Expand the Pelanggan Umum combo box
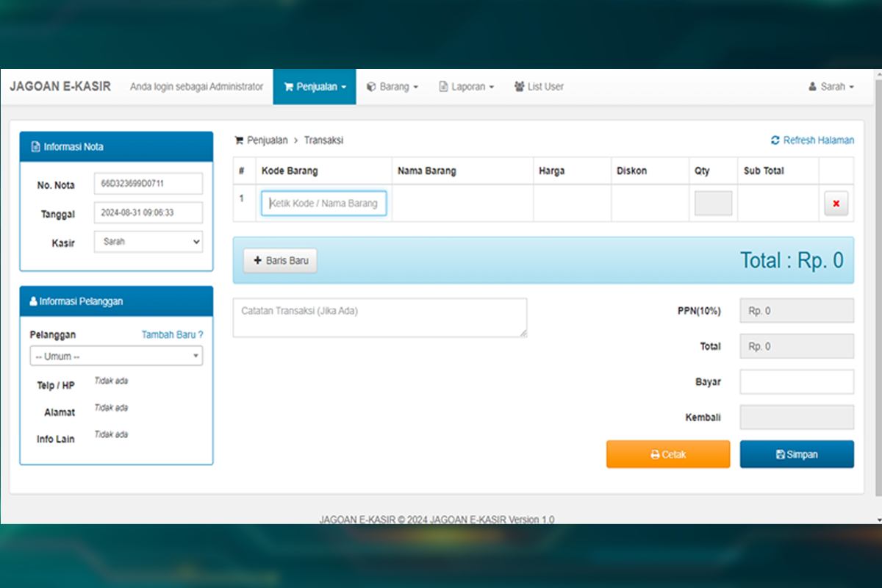The height and width of the screenshot is (588, 882). coord(116,356)
